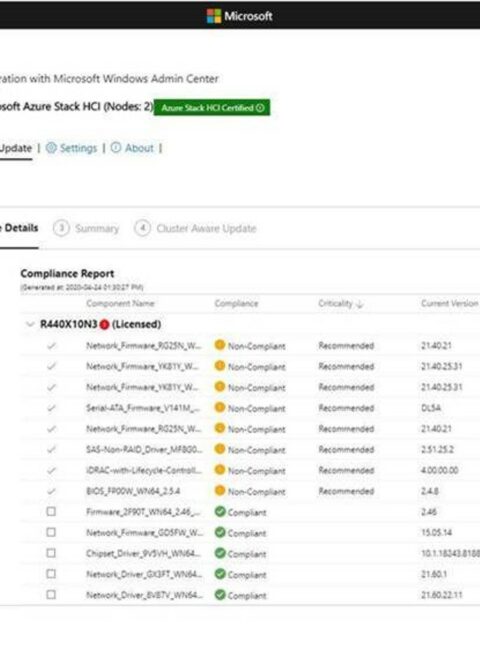Click orange non-compliant icon for SAS-Non-RAID_Driver

pyautogui.click(x=220, y=449)
